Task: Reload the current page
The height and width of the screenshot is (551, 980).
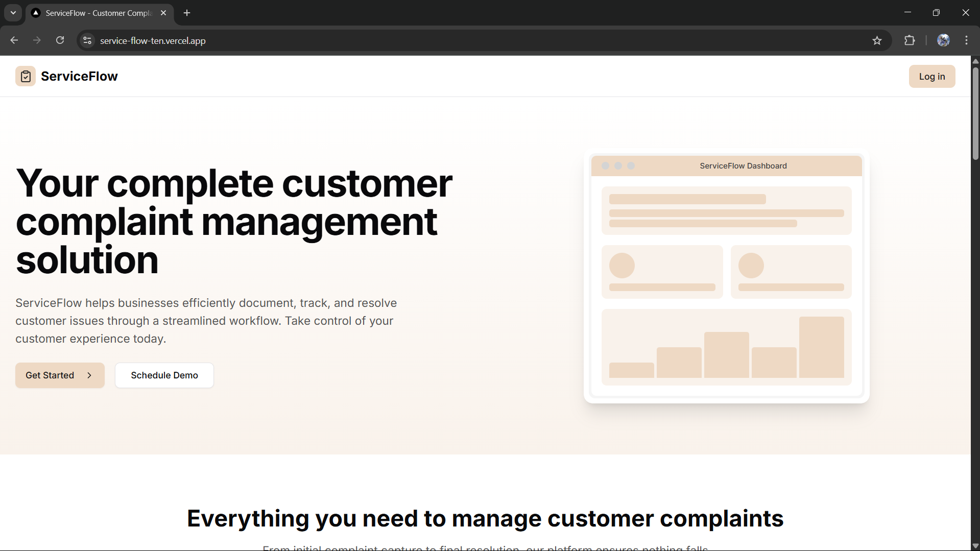Action: click(x=60, y=40)
